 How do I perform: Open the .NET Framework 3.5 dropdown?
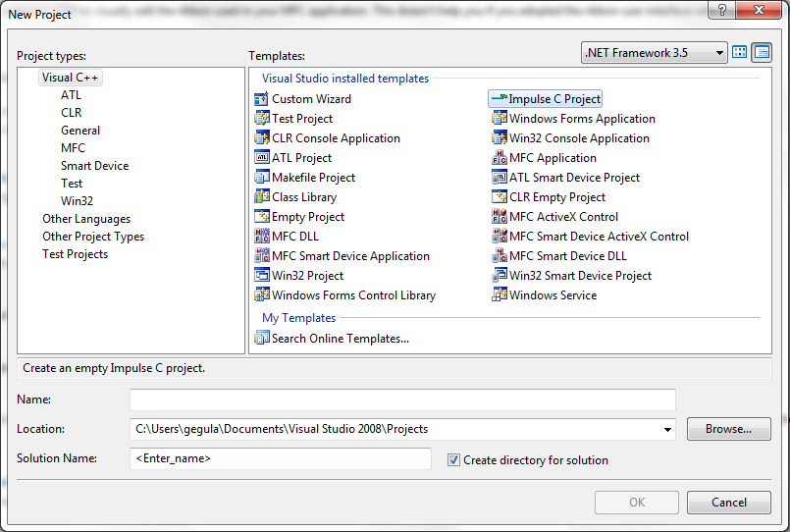(654, 52)
